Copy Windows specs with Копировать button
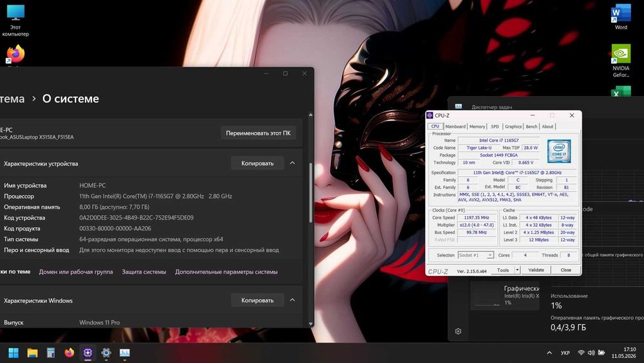644x363 pixels. [257, 300]
